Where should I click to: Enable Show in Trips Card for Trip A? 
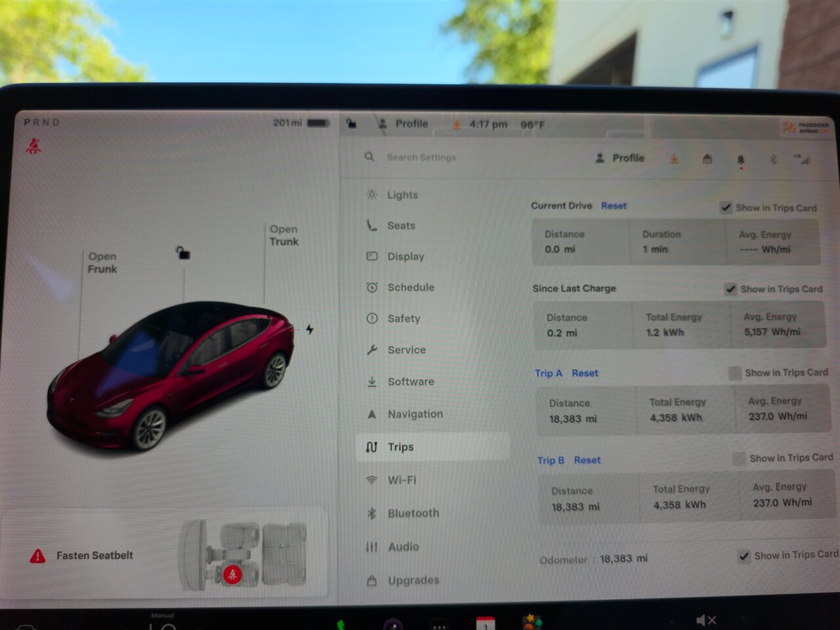tap(735, 373)
